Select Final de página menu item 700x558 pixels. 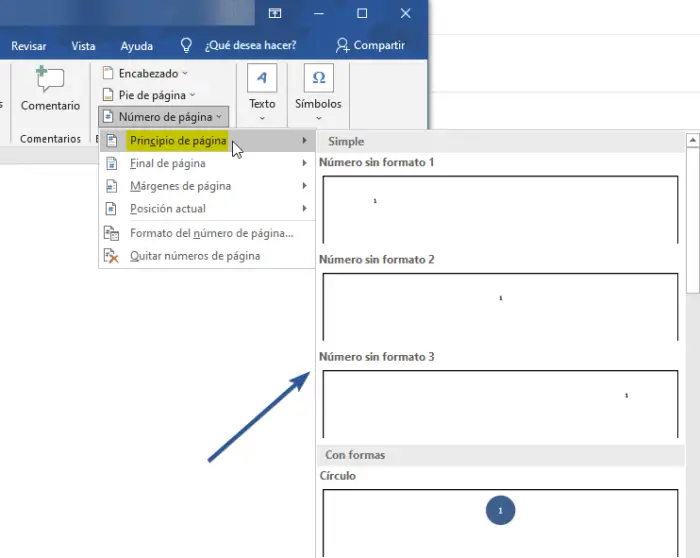[x=207, y=163]
